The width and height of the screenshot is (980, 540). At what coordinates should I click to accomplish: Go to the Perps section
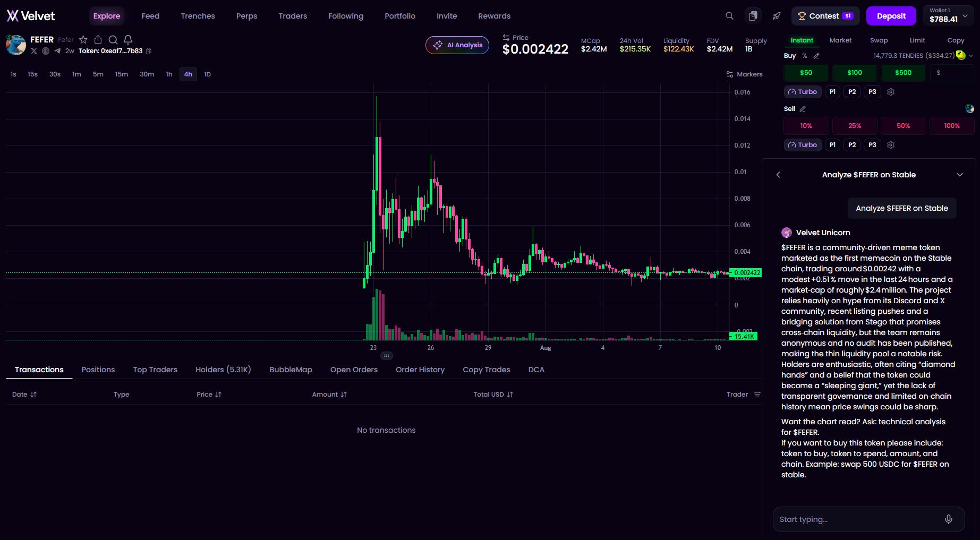click(x=247, y=16)
